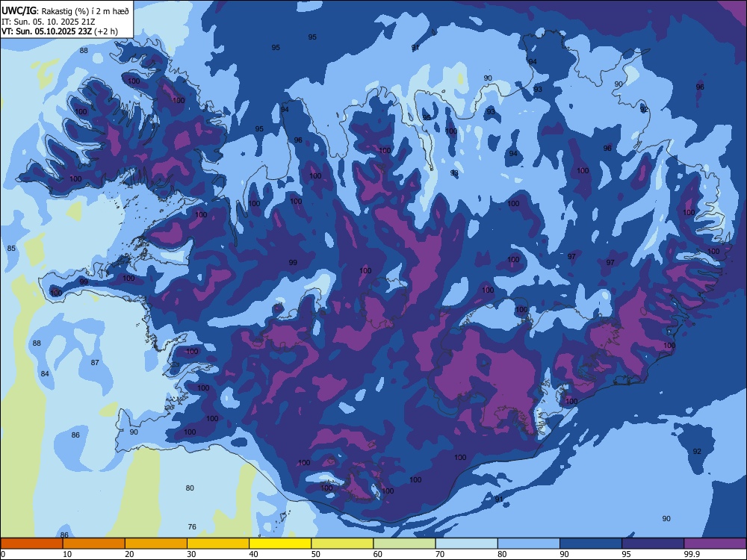
Task: Select the 90–95 medium blue legend swatch
Action: click(x=591, y=544)
